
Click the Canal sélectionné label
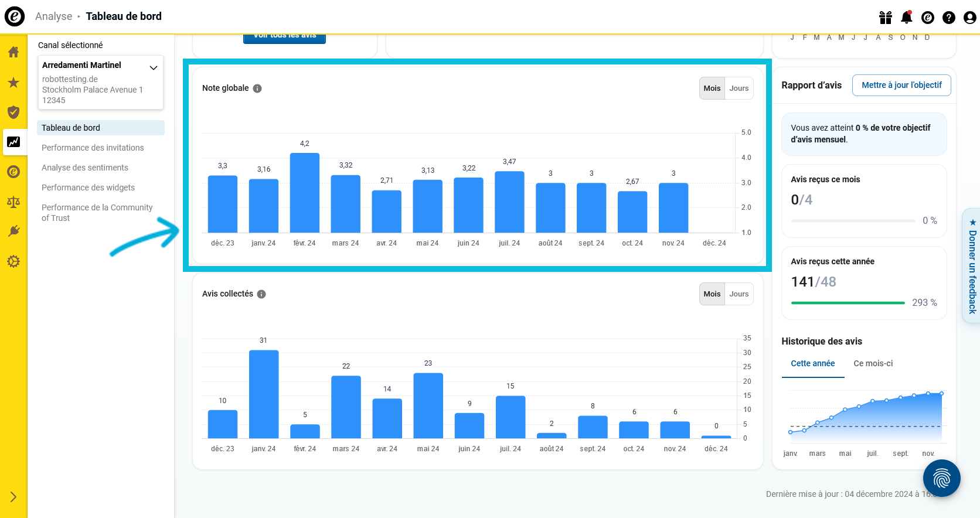tap(70, 45)
